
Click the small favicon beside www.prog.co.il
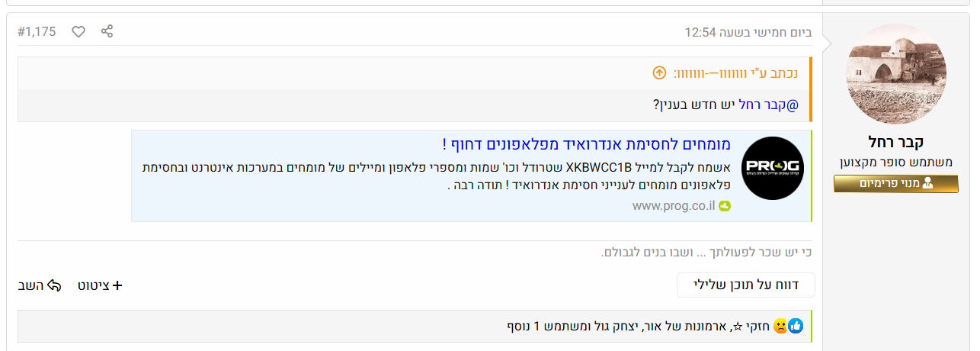pyautogui.click(x=725, y=206)
